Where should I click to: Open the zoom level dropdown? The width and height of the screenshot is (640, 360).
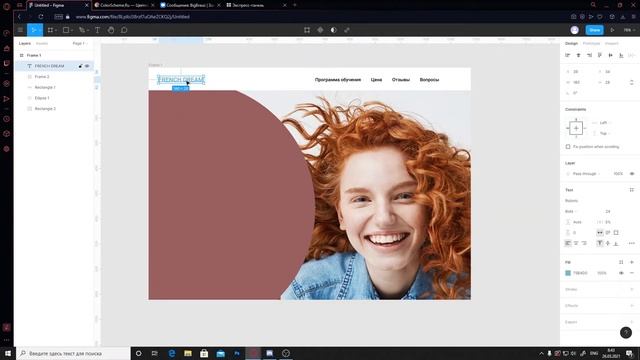point(629,30)
